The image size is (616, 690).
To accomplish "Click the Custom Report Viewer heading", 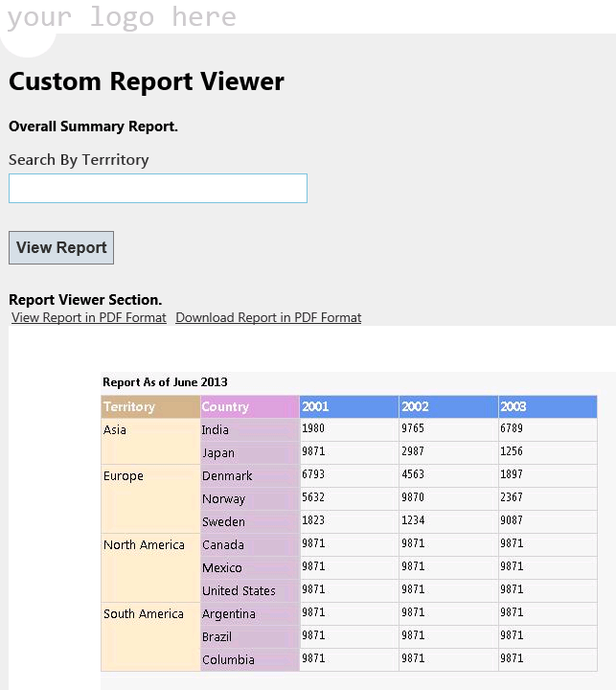I will pyautogui.click(x=147, y=81).
